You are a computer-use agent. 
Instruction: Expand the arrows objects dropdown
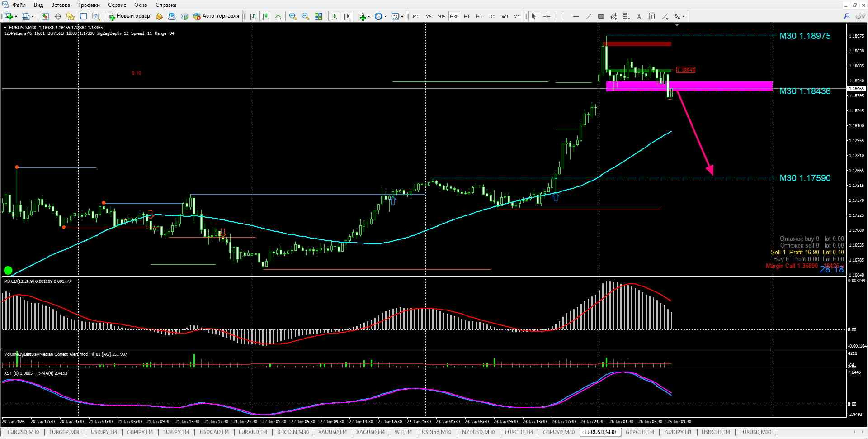click(684, 17)
